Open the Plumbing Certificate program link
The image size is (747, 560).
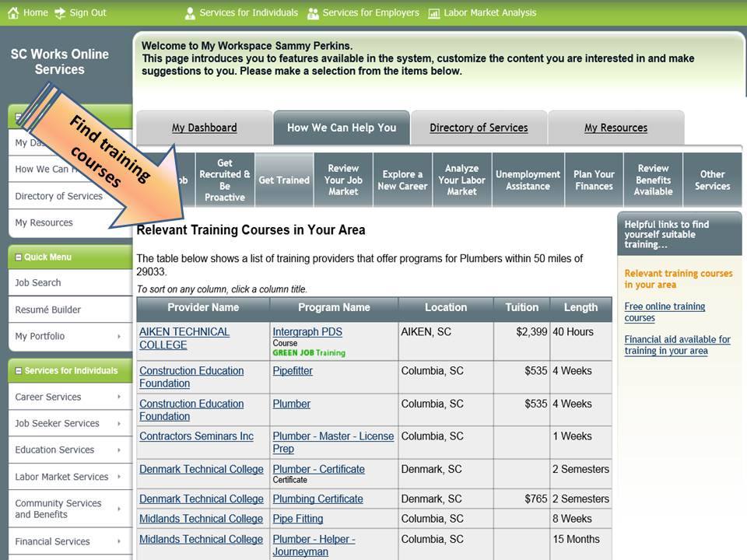tap(317, 499)
